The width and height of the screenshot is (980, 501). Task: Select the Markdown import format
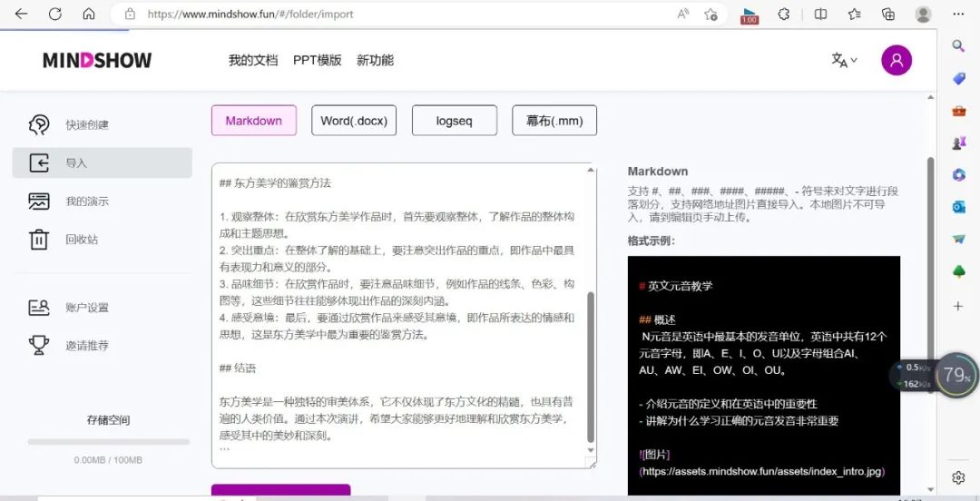pyautogui.click(x=254, y=121)
